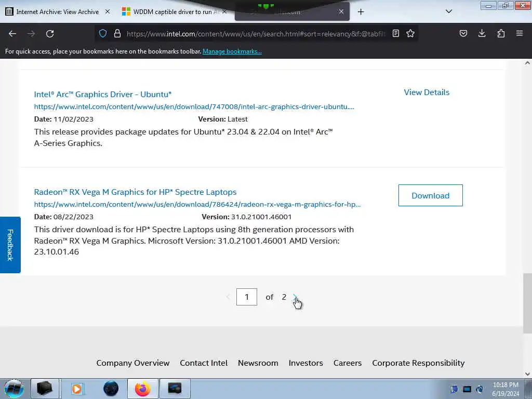
Task: Open the Windows Start orb
Action: (14, 389)
